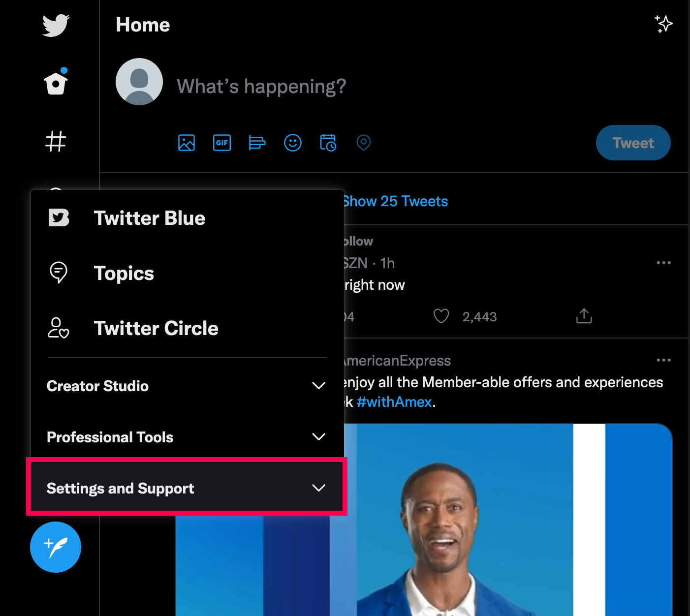Click the #withAmex hashtag link
The height and width of the screenshot is (616, 690).
tap(394, 402)
